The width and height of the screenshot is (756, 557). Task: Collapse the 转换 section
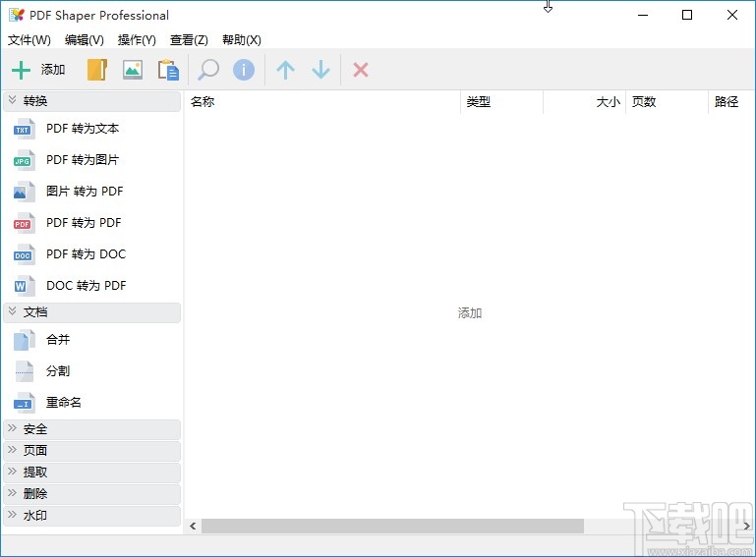point(91,101)
